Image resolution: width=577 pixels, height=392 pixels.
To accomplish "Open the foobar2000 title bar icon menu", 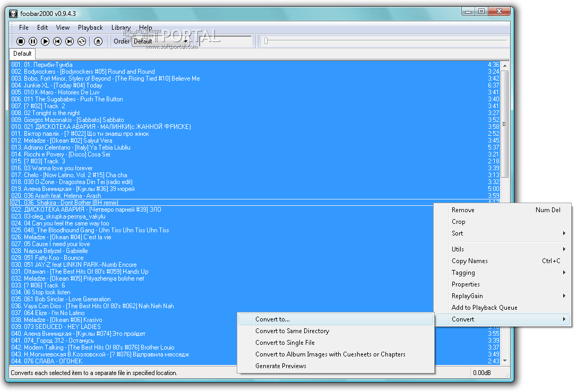I will tap(13, 14).
